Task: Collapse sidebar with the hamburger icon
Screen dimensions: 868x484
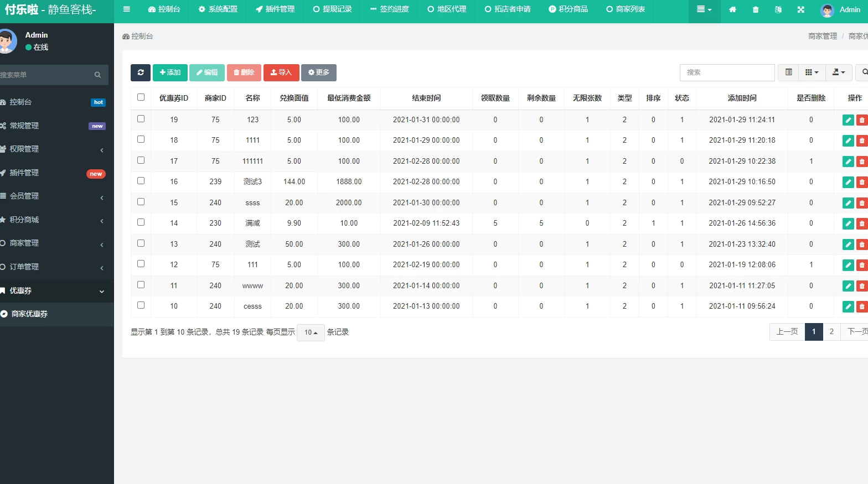Action: 127,9
